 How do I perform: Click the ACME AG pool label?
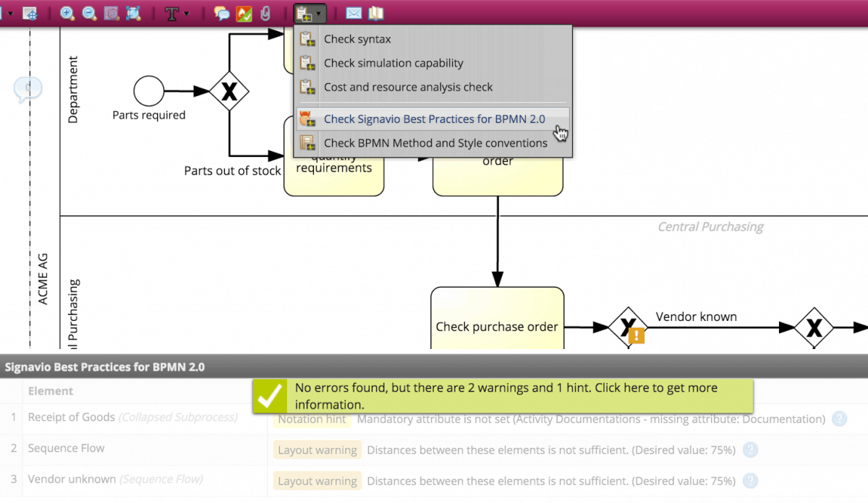click(43, 278)
